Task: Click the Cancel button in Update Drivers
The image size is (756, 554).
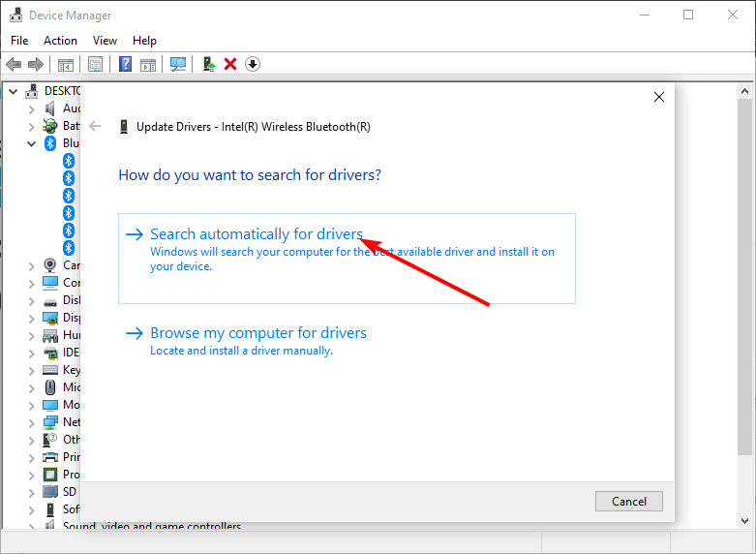Action: point(629,502)
